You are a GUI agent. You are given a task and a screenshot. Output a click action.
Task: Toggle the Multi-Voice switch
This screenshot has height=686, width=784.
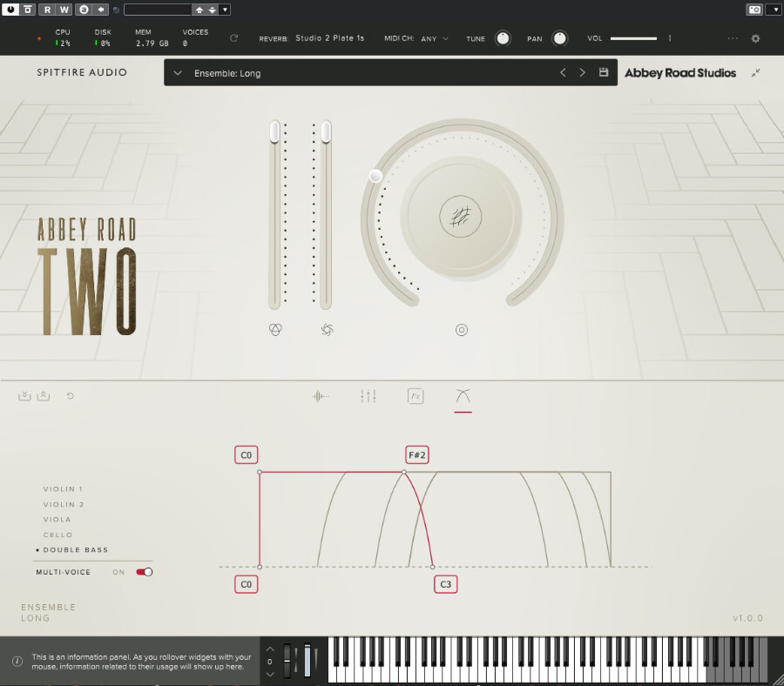pos(144,572)
